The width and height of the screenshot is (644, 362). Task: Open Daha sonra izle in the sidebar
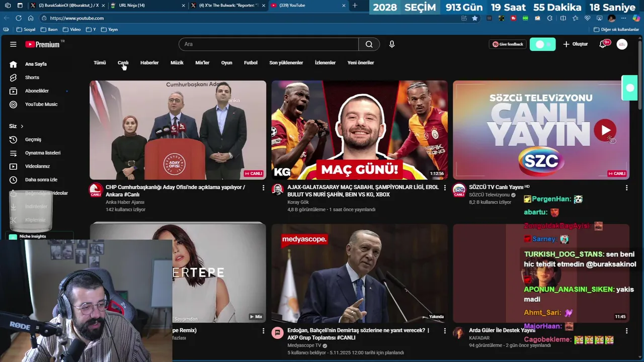pos(41,179)
